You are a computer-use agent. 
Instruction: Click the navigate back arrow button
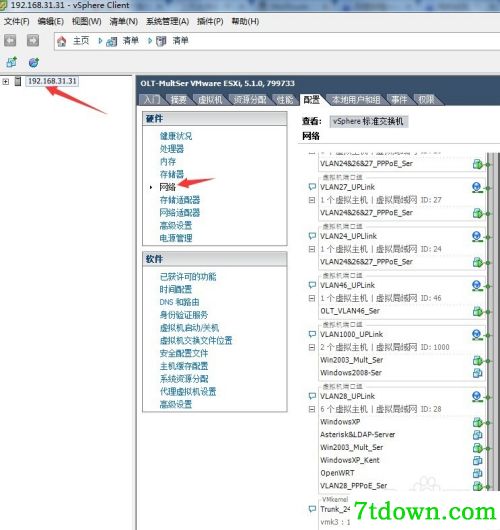pyautogui.click(x=10, y=41)
